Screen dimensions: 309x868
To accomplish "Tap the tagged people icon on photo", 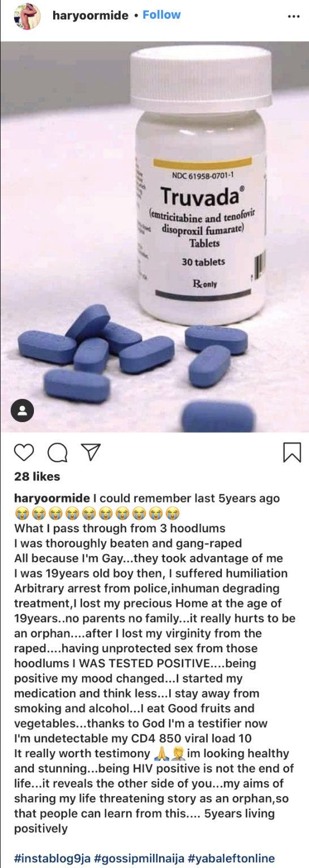I will click(23, 411).
